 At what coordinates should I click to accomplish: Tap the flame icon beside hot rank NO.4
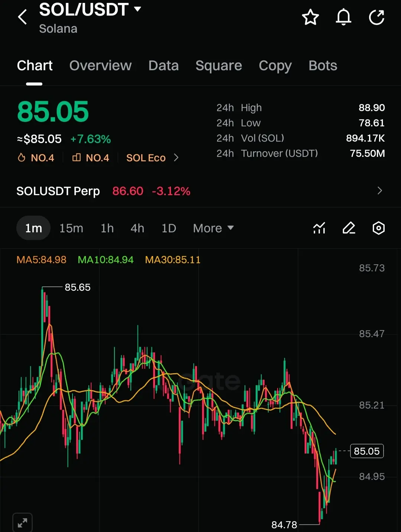22,158
